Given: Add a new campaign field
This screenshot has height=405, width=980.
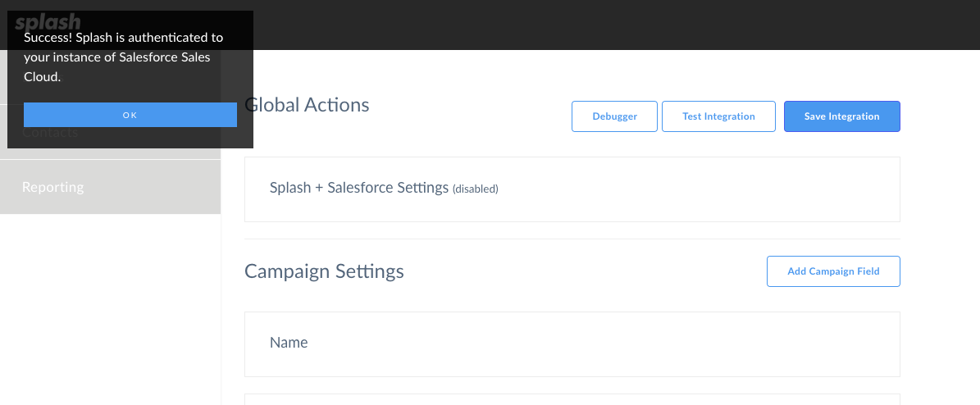Looking at the screenshot, I should click(833, 271).
